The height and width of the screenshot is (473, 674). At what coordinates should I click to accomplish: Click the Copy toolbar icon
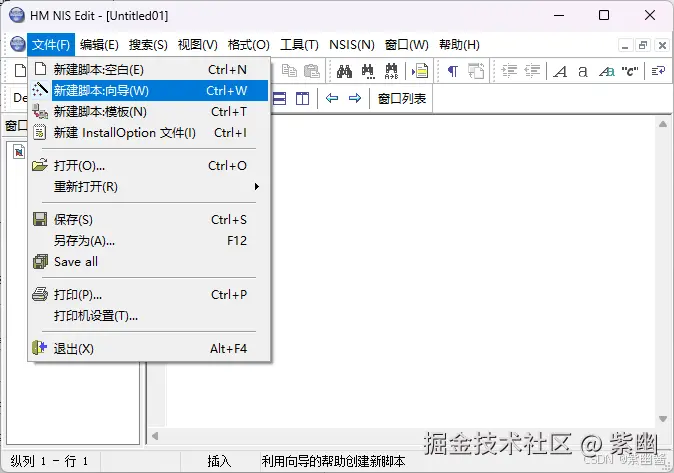point(289,71)
